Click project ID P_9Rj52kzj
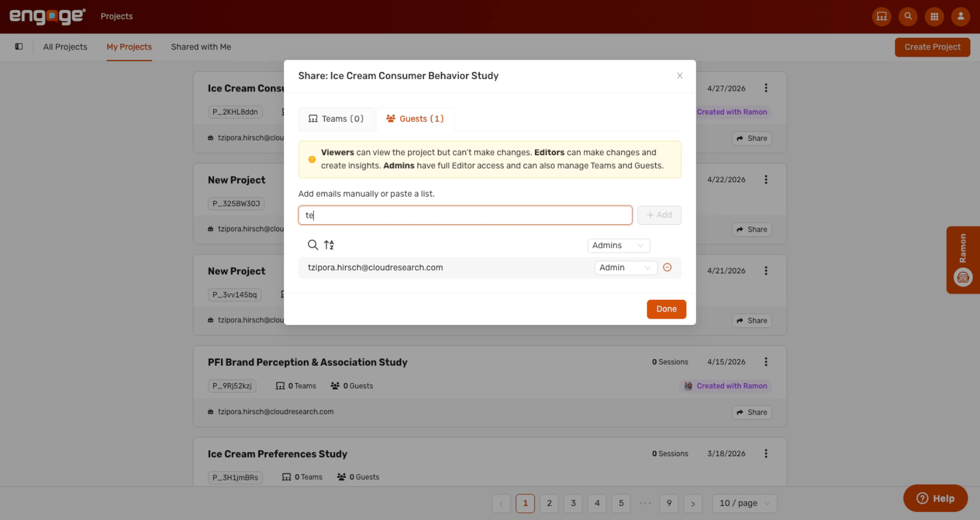The height and width of the screenshot is (520, 980). click(232, 386)
